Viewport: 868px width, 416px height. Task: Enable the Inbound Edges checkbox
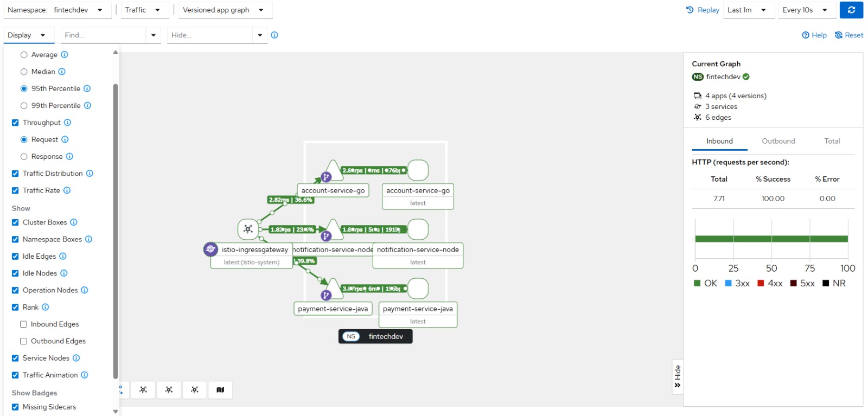click(x=23, y=324)
